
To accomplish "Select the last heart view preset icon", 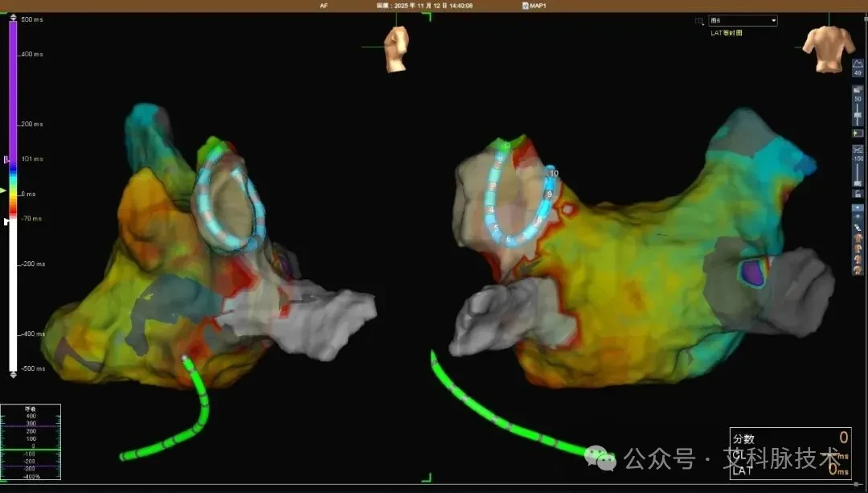I will (x=858, y=269).
